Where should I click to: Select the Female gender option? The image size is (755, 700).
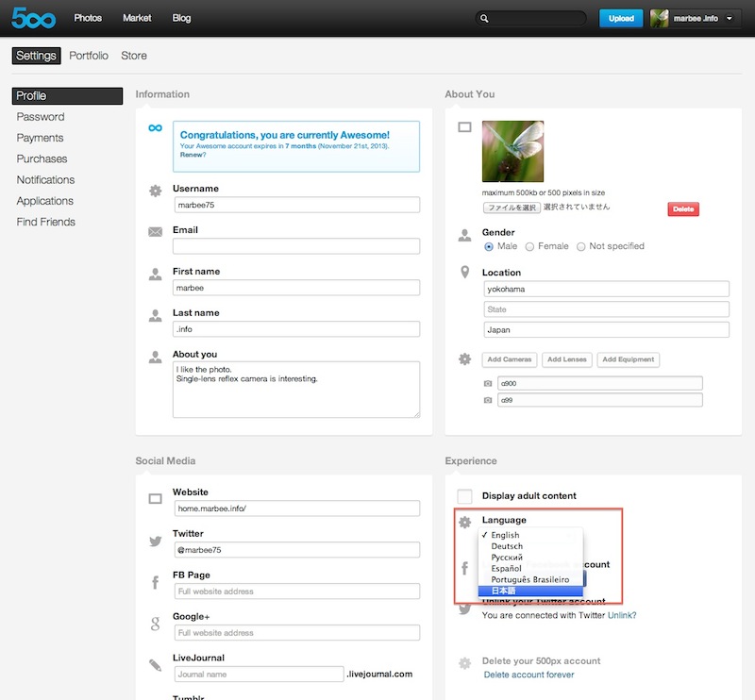point(530,246)
